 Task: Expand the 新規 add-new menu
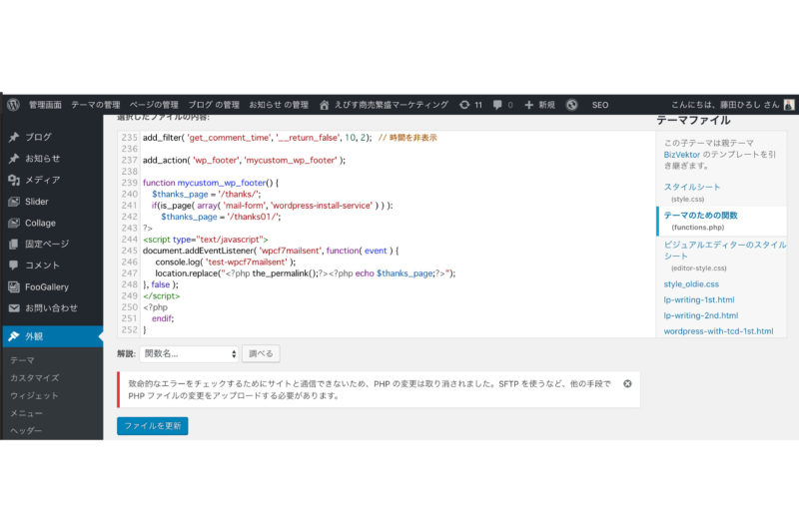point(540,104)
